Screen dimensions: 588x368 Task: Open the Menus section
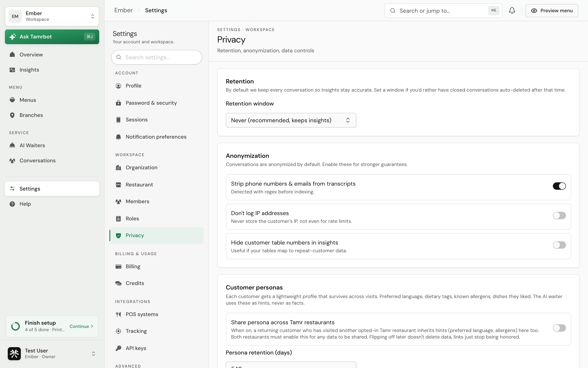(x=52, y=100)
